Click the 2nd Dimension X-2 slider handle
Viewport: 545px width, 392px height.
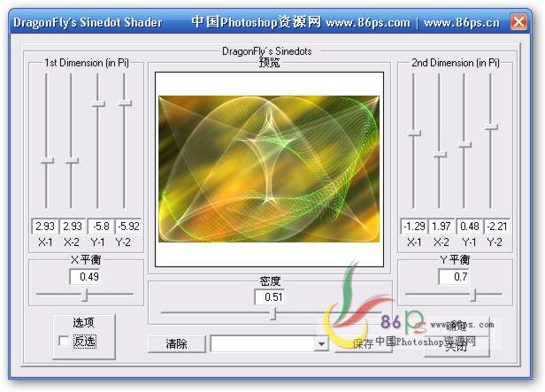[440, 154]
